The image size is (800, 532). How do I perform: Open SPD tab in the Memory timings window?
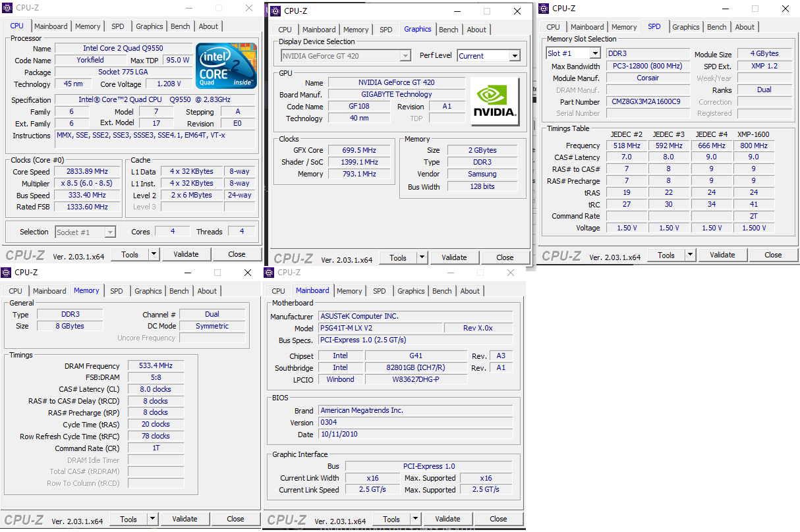pyautogui.click(x=117, y=291)
